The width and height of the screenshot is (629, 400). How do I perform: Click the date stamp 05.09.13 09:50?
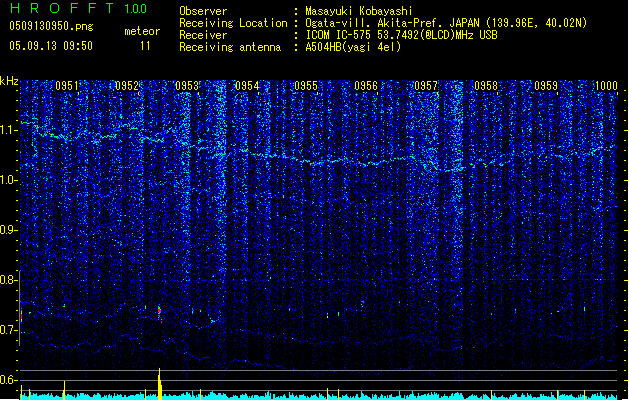click(51, 46)
